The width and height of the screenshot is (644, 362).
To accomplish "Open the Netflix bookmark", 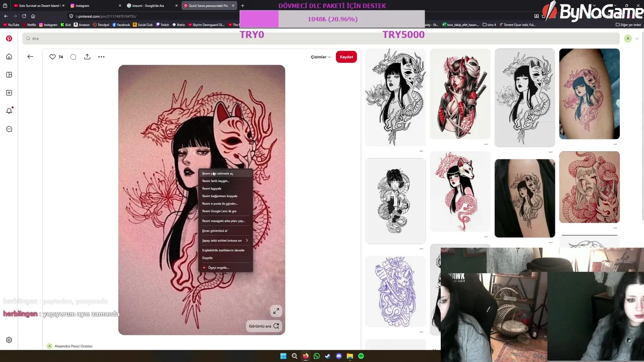I will coord(30,25).
